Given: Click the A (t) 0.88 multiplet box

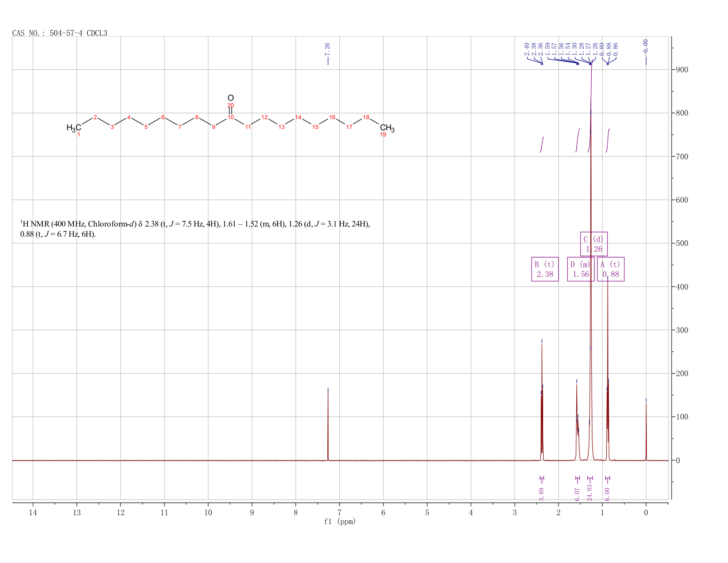Looking at the screenshot, I should click(611, 269).
